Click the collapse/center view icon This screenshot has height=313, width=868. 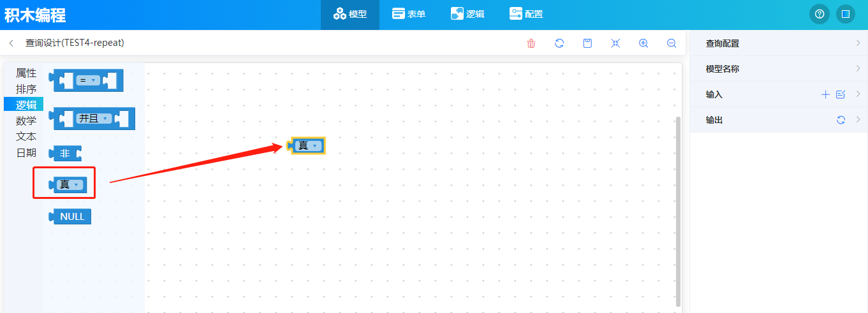pos(615,43)
